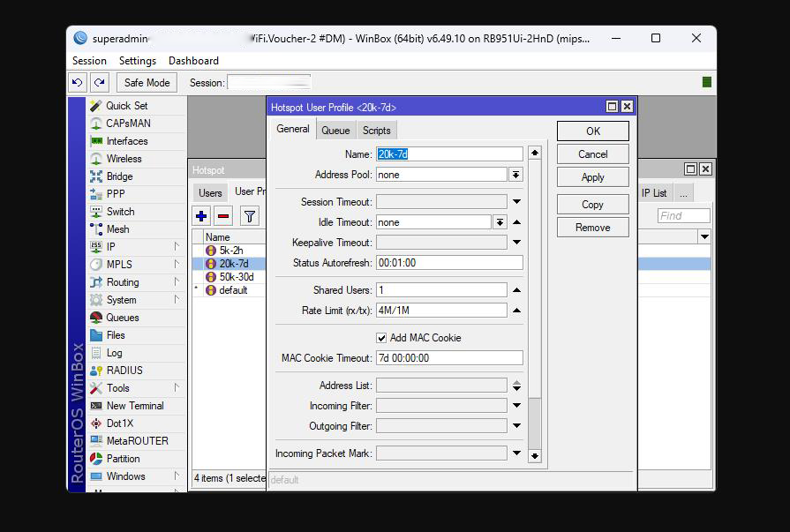Click scroll-down arrow in profile dialog
This screenshot has width=790, height=532.
(535, 456)
